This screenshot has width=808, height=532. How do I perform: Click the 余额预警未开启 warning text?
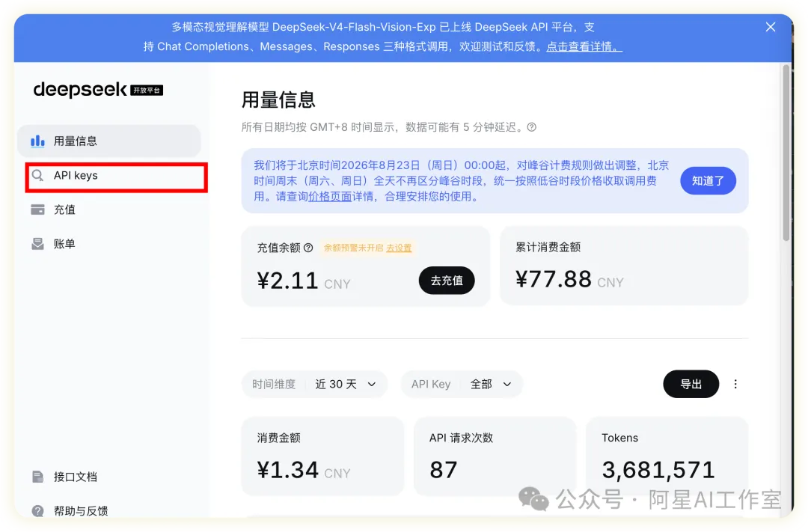pyautogui.click(x=353, y=248)
